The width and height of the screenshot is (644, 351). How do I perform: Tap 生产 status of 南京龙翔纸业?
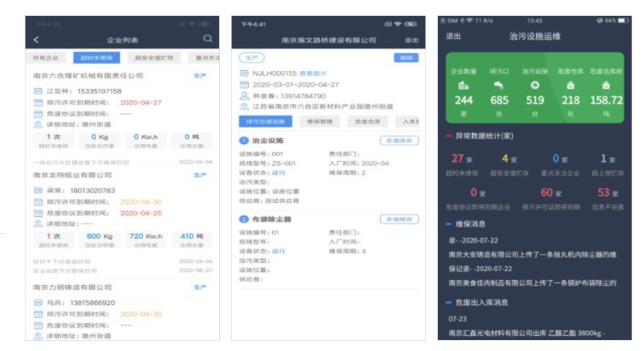[x=200, y=175]
